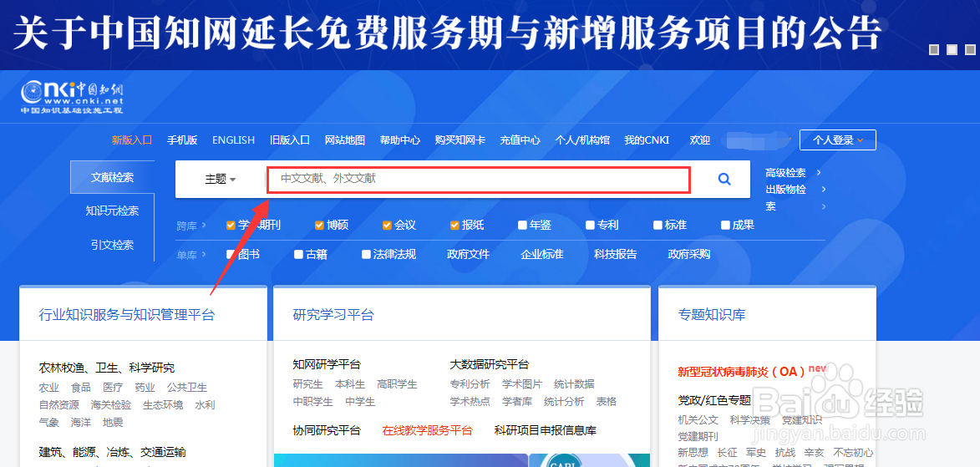The image size is (980, 467).
Task: Open 大数据研究平台 link
Action: click(x=490, y=364)
